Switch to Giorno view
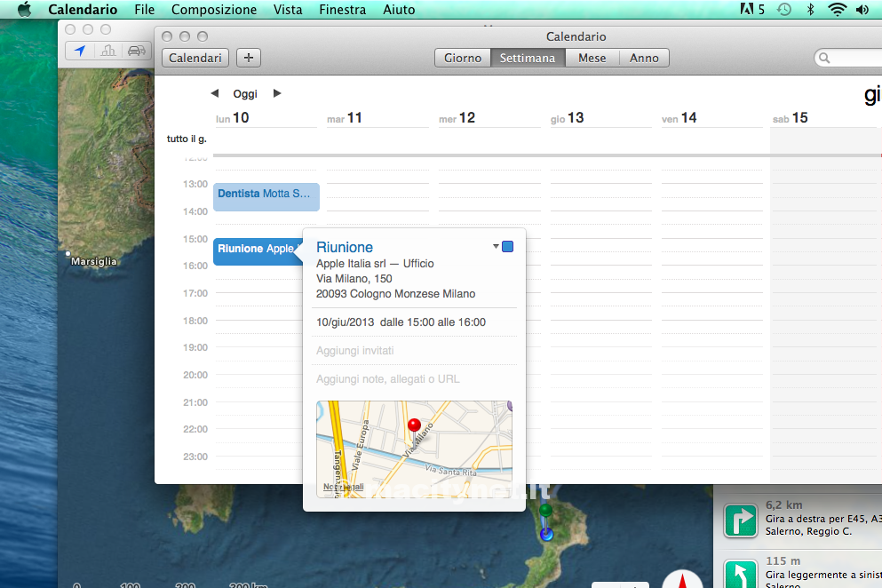The height and width of the screenshot is (588, 882). (463, 58)
